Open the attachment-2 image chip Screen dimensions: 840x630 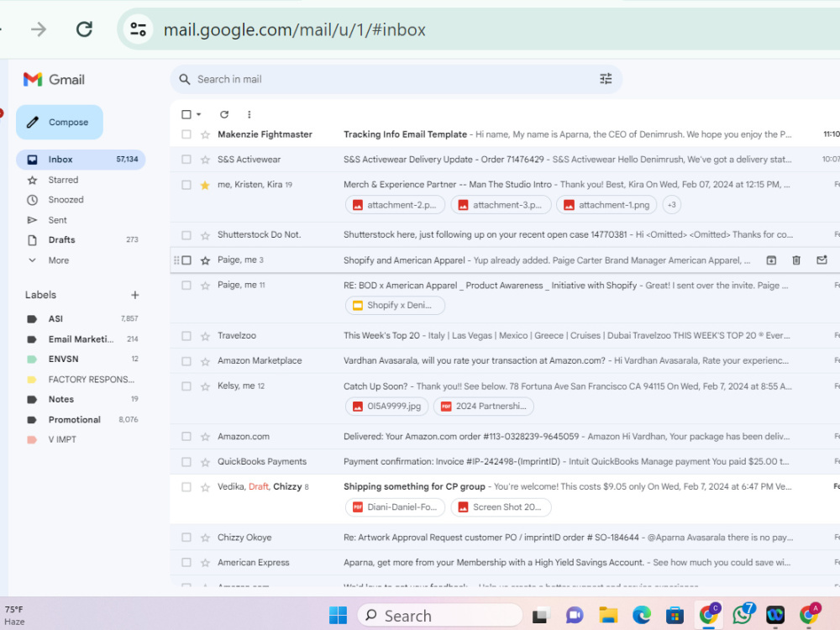[396, 205]
